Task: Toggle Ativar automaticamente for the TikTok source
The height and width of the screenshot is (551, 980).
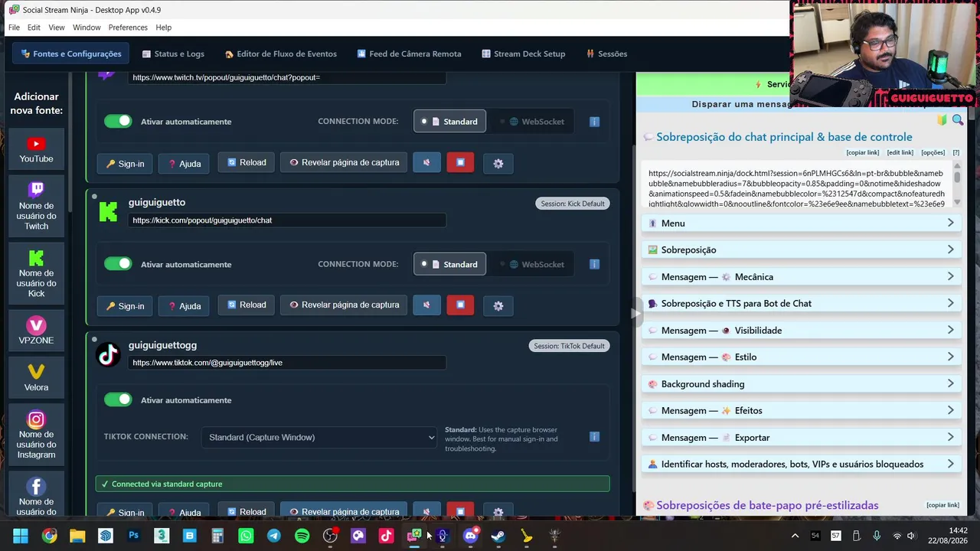Action: click(x=118, y=399)
